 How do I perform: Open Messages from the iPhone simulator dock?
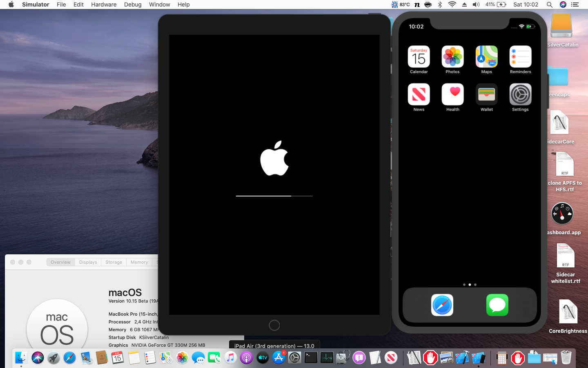(x=497, y=305)
